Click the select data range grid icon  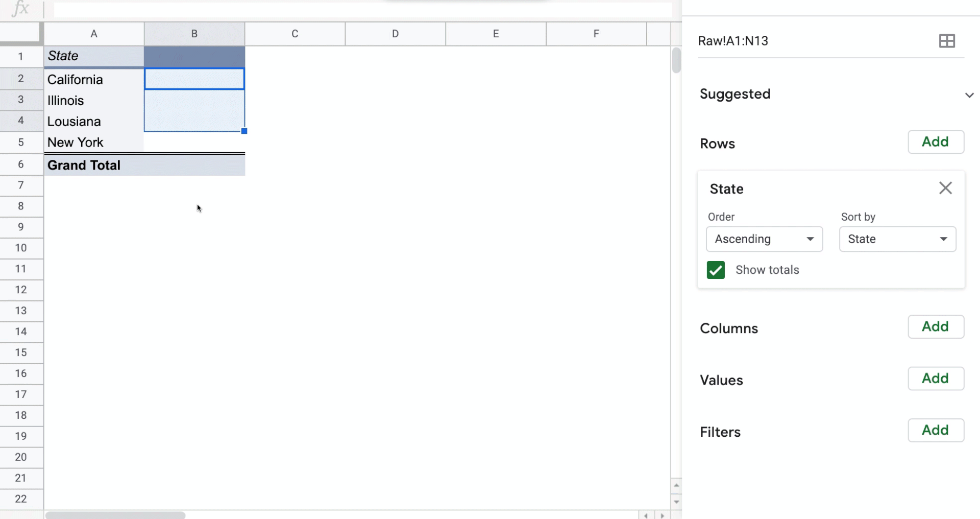tap(947, 41)
